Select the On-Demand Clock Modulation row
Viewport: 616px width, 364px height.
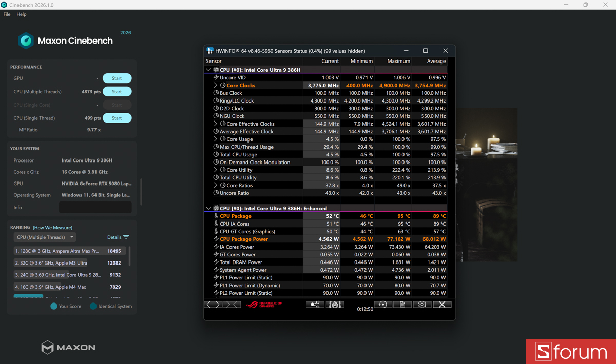coord(325,162)
